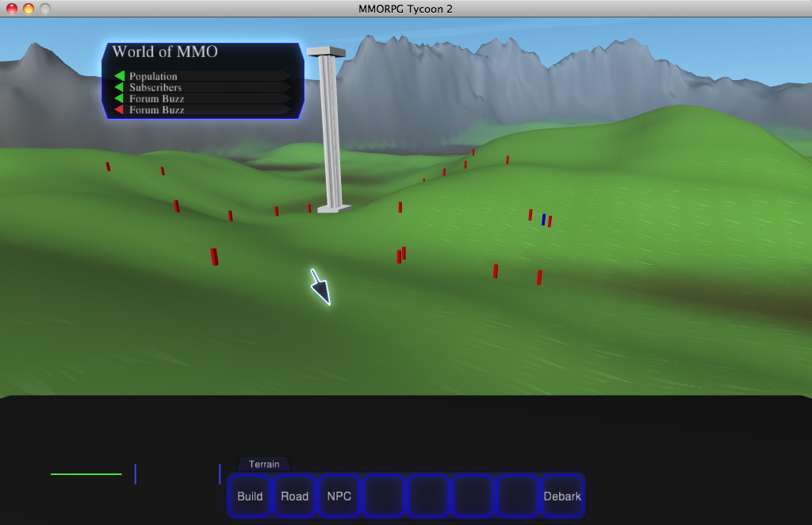Select the Subscribers row text
Viewport: 812px width, 525px height.
(155, 87)
